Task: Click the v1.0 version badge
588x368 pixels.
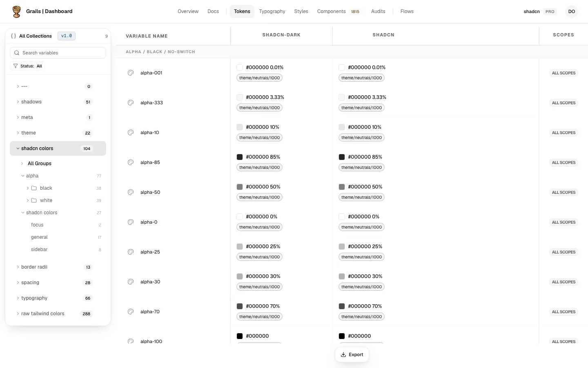Action: 67,36
